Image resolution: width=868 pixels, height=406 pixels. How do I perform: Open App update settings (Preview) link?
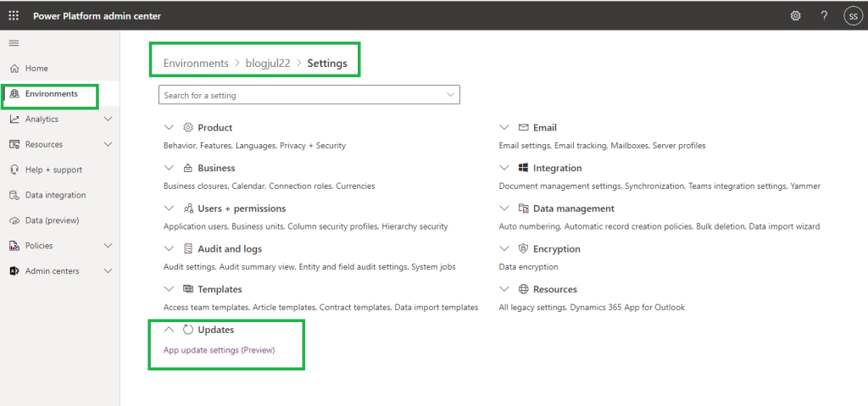(219, 350)
